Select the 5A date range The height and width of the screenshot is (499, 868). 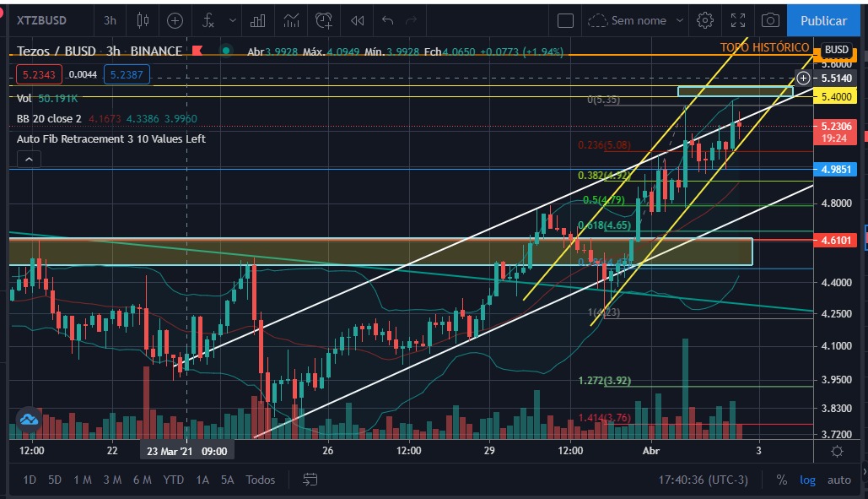point(227,480)
